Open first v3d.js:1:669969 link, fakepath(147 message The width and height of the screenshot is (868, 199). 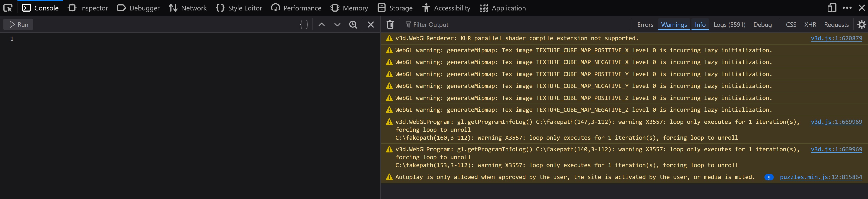[836, 122]
